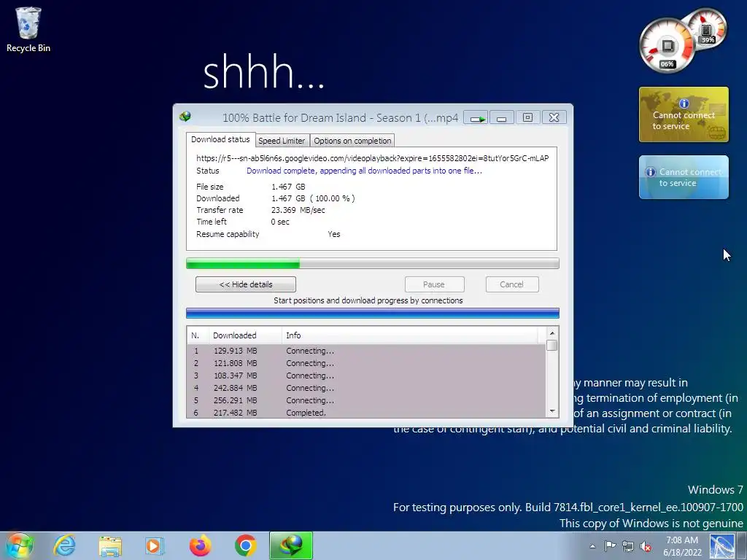This screenshot has width=747, height=560.
Task: Click the googlevideo download URL text
Action: [373, 158]
